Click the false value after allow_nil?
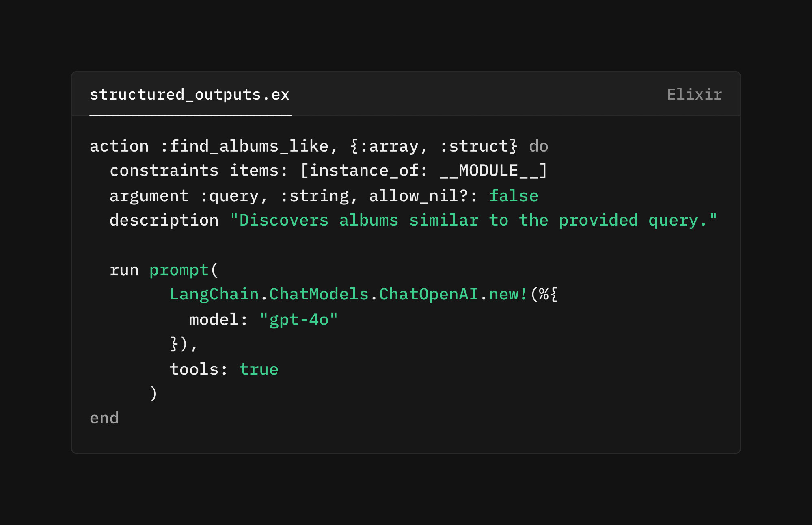812x525 pixels. (514, 196)
